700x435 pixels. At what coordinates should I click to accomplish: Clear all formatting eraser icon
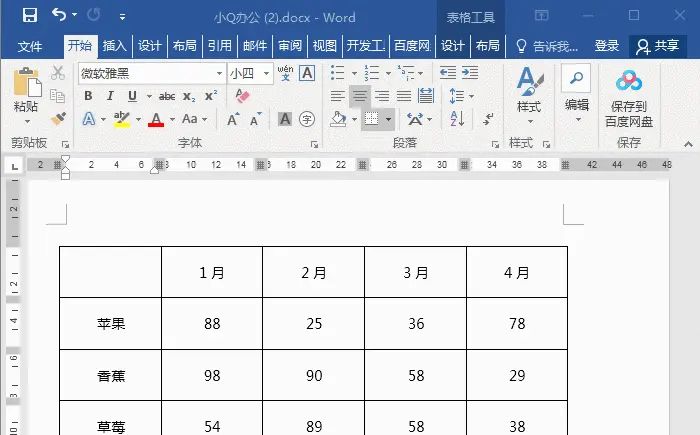(242, 96)
